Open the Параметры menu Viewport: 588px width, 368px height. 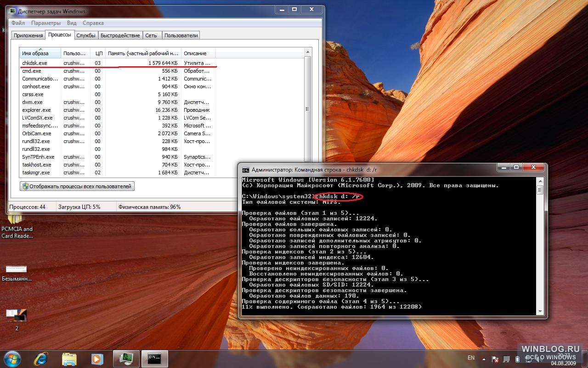pyautogui.click(x=46, y=23)
